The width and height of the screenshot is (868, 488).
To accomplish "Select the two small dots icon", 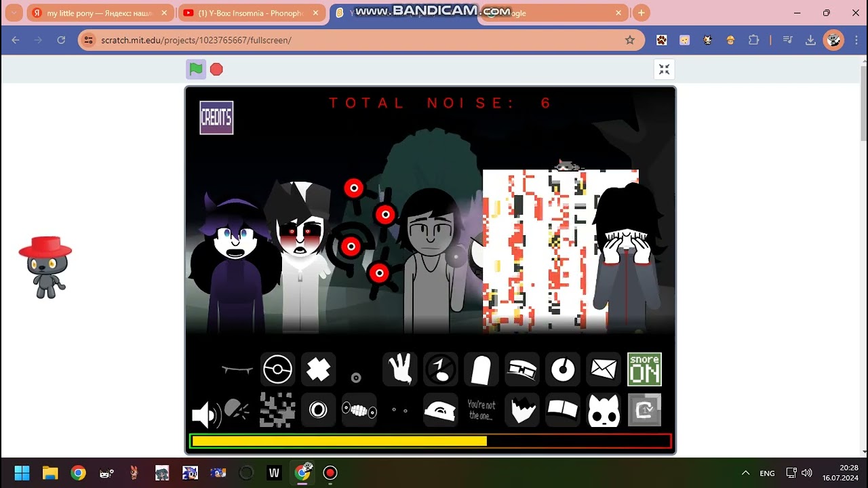I will [400, 410].
